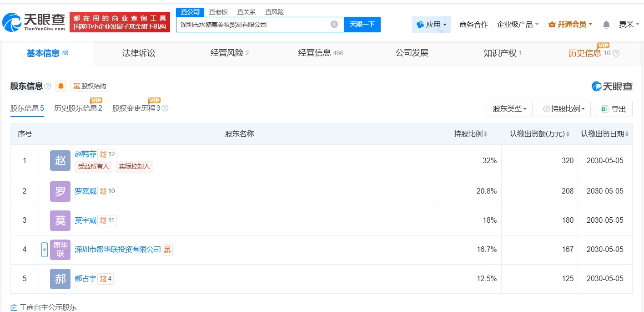
Task: Open the 开通会员 dropdown
Action: [x=570, y=25]
